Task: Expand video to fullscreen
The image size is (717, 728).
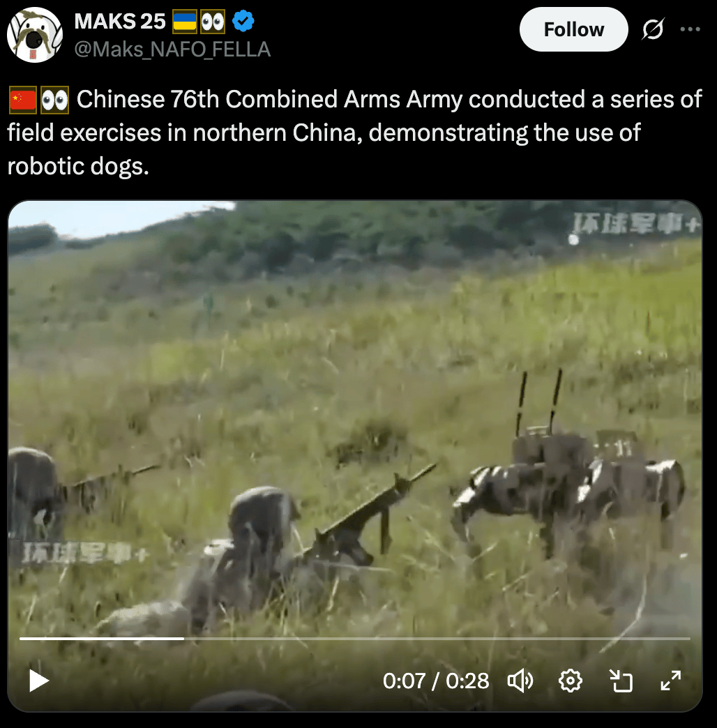Action: tap(671, 681)
